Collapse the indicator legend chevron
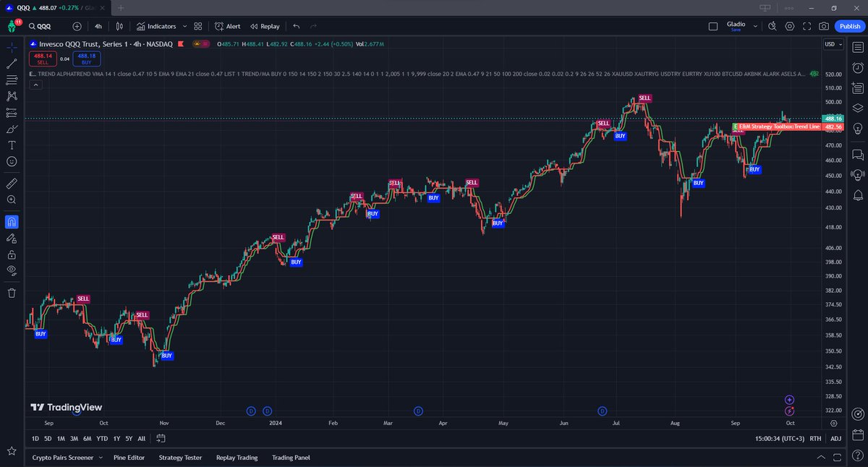 (36, 85)
